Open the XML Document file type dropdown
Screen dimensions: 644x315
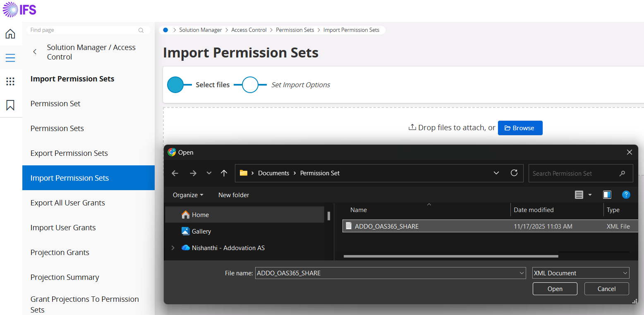(x=580, y=273)
